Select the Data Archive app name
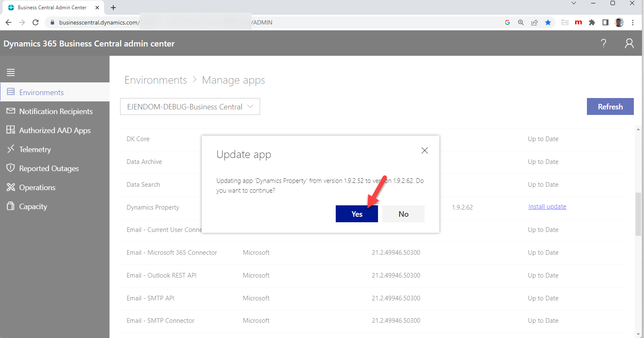 coord(144,162)
